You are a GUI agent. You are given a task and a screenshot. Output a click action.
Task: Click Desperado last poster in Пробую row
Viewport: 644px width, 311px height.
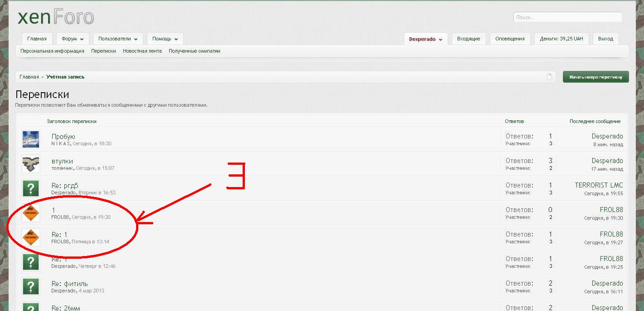point(607,136)
